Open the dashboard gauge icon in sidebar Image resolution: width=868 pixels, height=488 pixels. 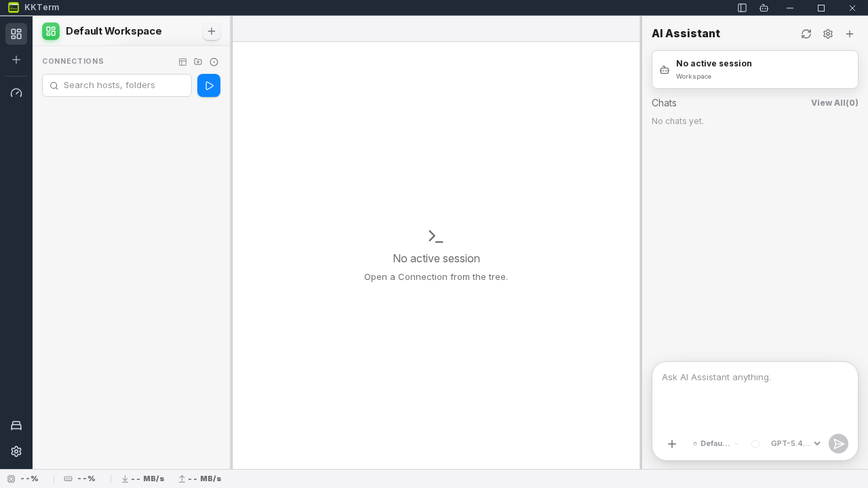pyautogui.click(x=16, y=93)
